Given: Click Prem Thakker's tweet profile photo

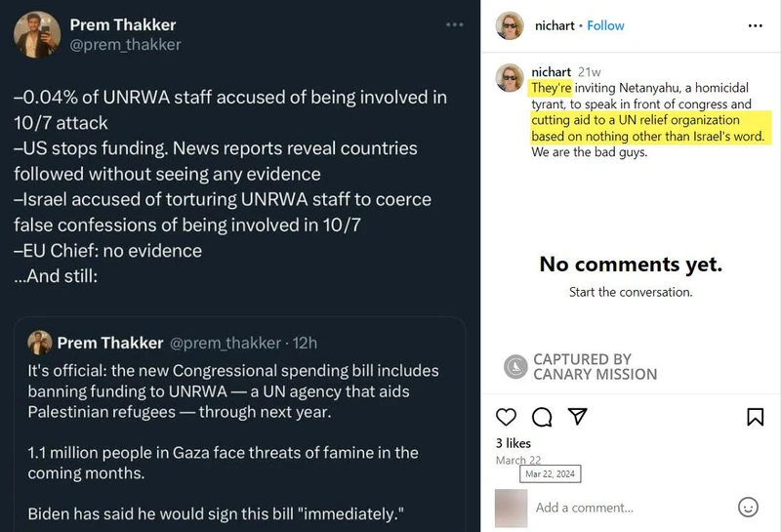Looking at the screenshot, I should (x=37, y=34).
